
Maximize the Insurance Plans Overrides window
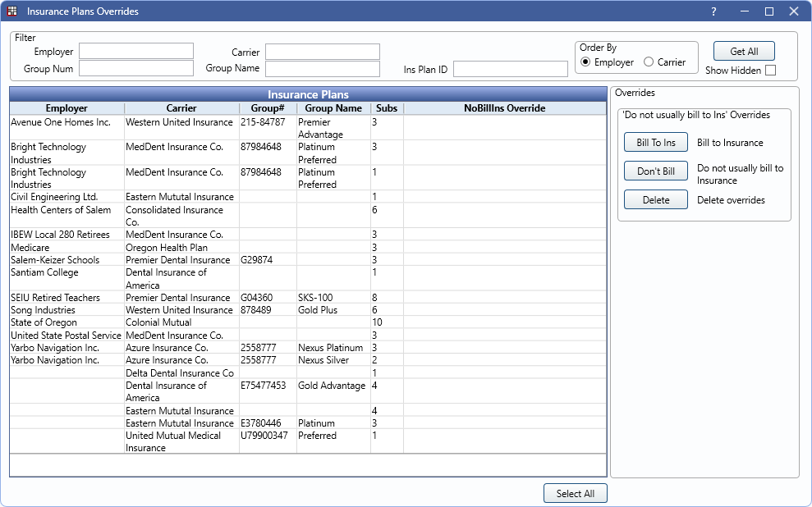click(769, 11)
